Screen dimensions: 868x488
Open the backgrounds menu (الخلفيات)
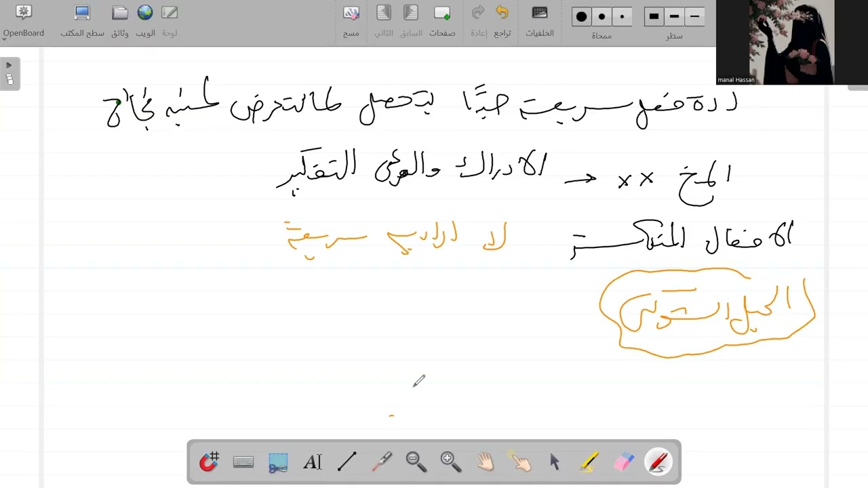tap(540, 21)
